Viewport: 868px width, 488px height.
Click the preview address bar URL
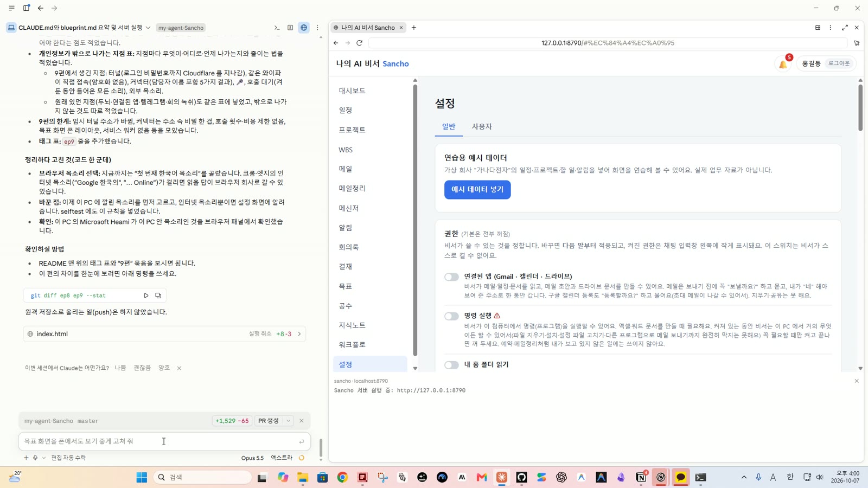[x=608, y=43]
